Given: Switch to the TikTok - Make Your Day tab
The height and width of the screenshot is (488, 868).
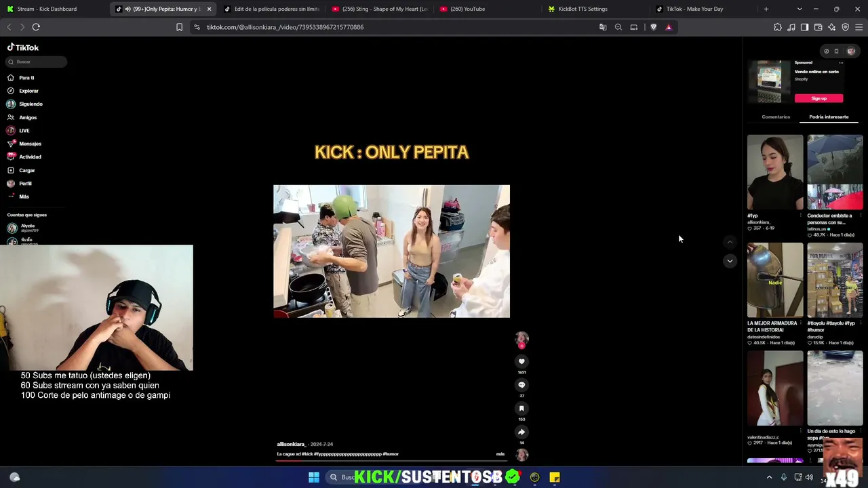Looking at the screenshot, I should [703, 9].
